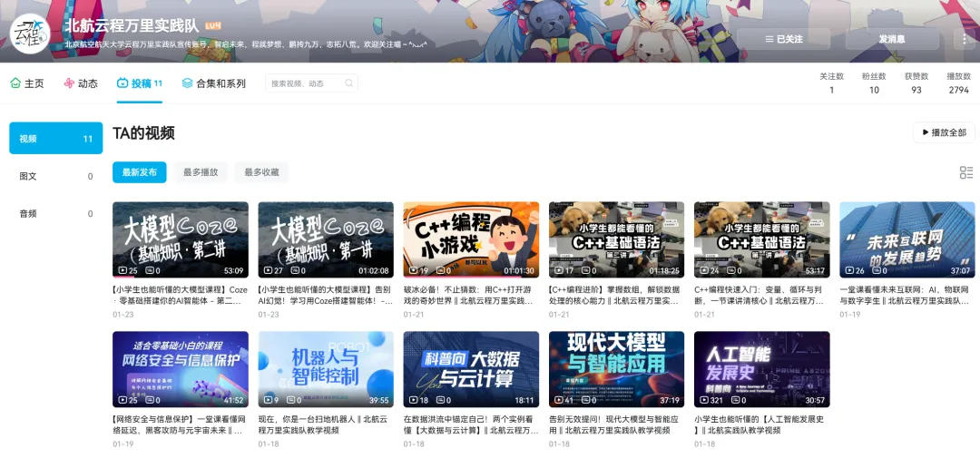This screenshot has width=980, height=458.
Task: Open the 动态 tab
Action: (81, 83)
